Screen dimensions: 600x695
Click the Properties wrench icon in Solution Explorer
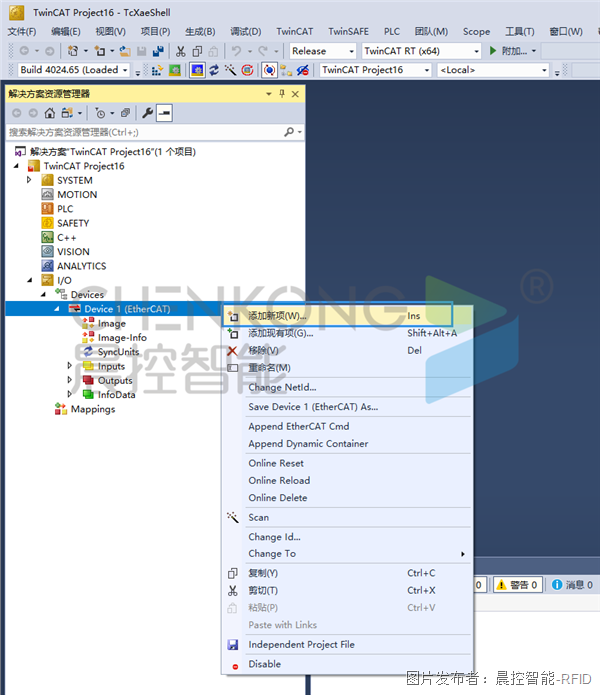click(148, 113)
